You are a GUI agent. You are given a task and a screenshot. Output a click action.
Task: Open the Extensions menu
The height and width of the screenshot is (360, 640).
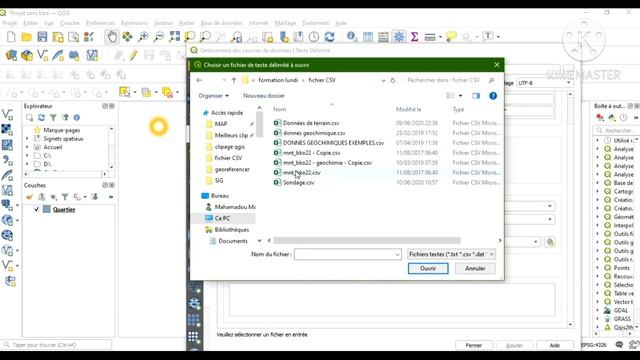(134, 23)
